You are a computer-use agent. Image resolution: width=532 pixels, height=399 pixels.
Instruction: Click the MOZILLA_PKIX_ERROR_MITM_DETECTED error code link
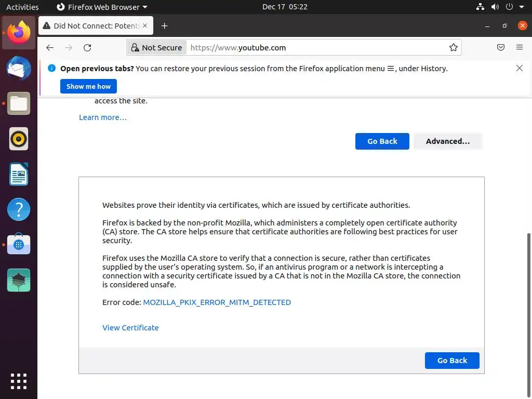[x=217, y=302]
